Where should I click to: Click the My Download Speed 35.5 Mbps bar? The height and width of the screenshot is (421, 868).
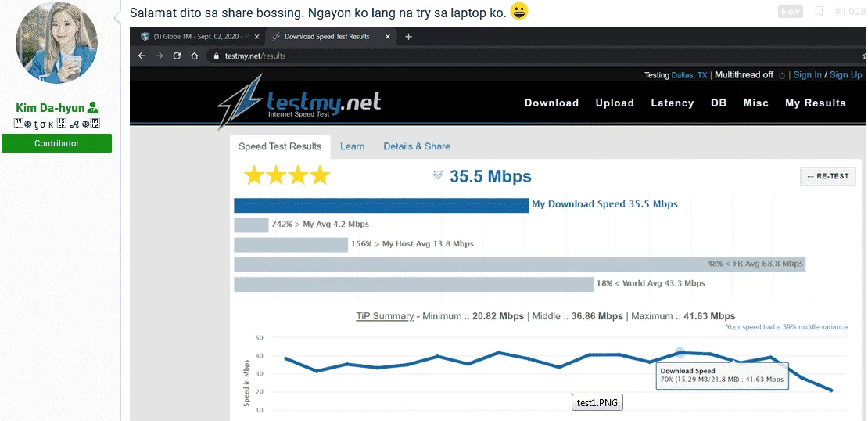point(382,206)
